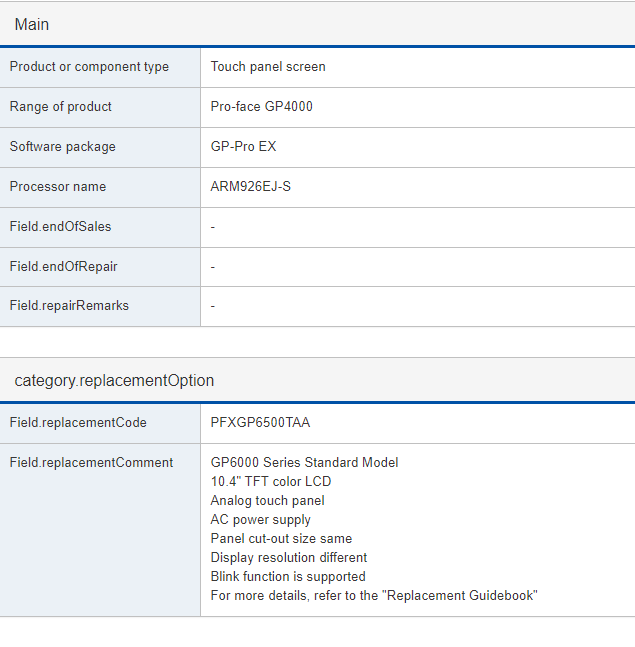The image size is (635, 647).
Task: Click the 'Replacement Guidebook' reference line
Action: coord(374,595)
